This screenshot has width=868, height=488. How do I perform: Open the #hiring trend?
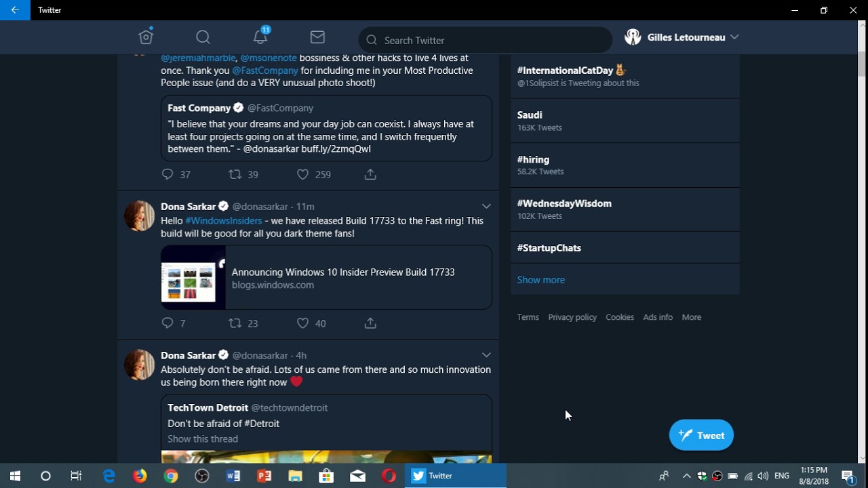pyautogui.click(x=625, y=165)
